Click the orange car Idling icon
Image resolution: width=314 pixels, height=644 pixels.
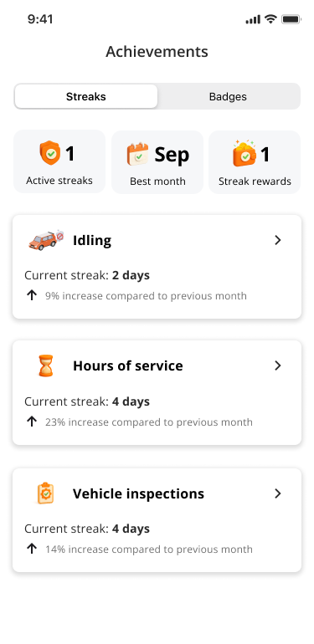[46, 240]
